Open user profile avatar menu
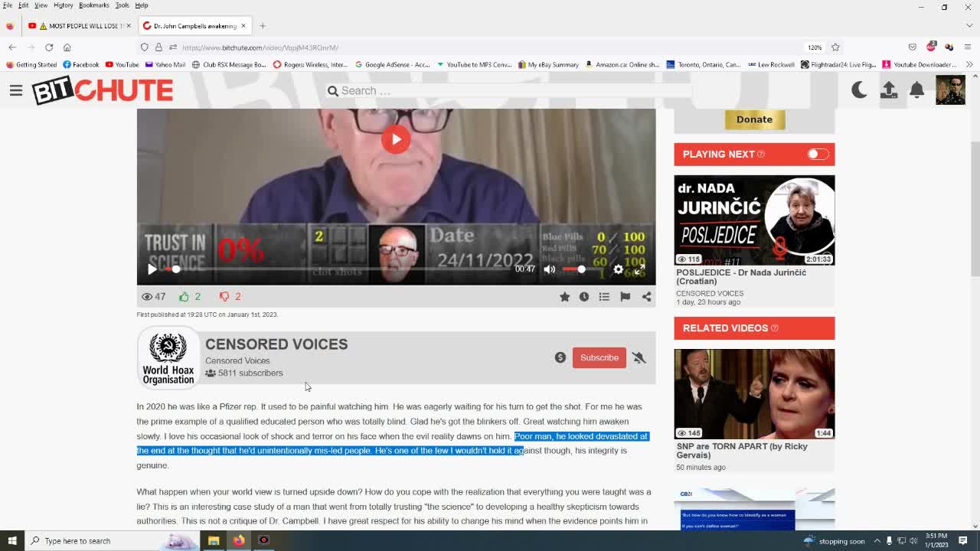 point(950,90)
